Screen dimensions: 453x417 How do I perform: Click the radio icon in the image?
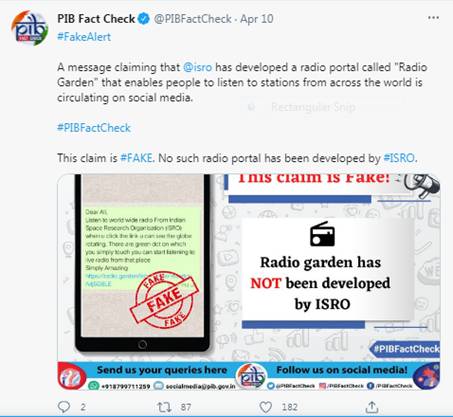click(x=322, y=234)
